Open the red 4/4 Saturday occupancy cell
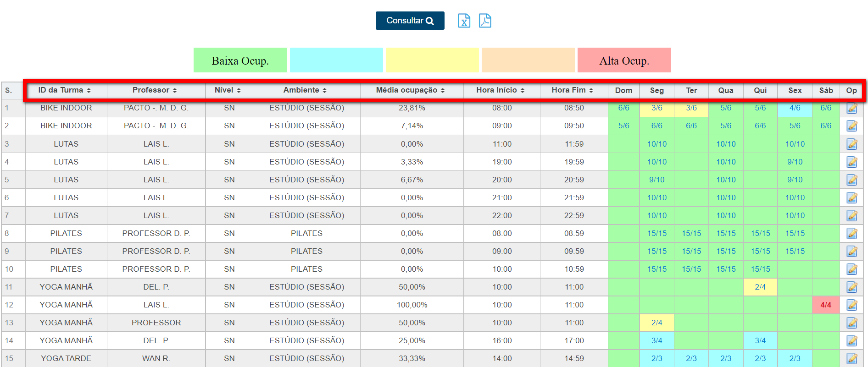Image resolution: width=868 pixels, height=367 pixels. (x=825, y=305)
